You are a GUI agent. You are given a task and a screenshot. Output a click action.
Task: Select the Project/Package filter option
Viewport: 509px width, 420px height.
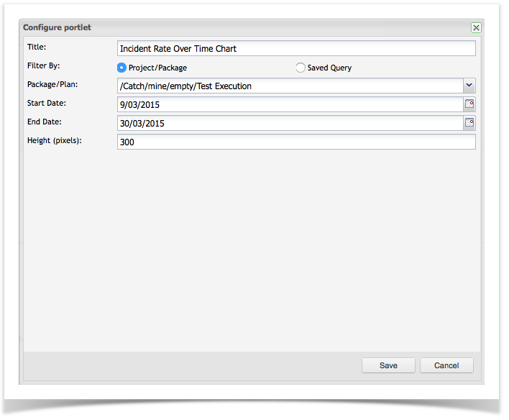(x=122, y=68)
